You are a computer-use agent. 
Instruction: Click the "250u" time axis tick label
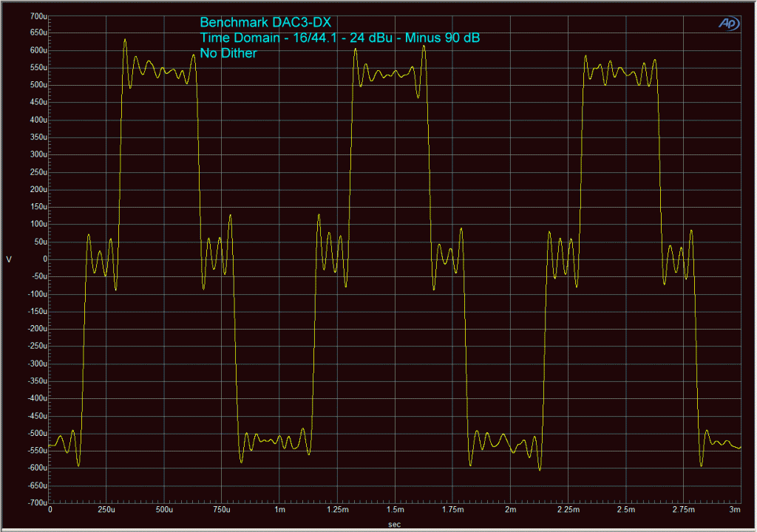107,510
